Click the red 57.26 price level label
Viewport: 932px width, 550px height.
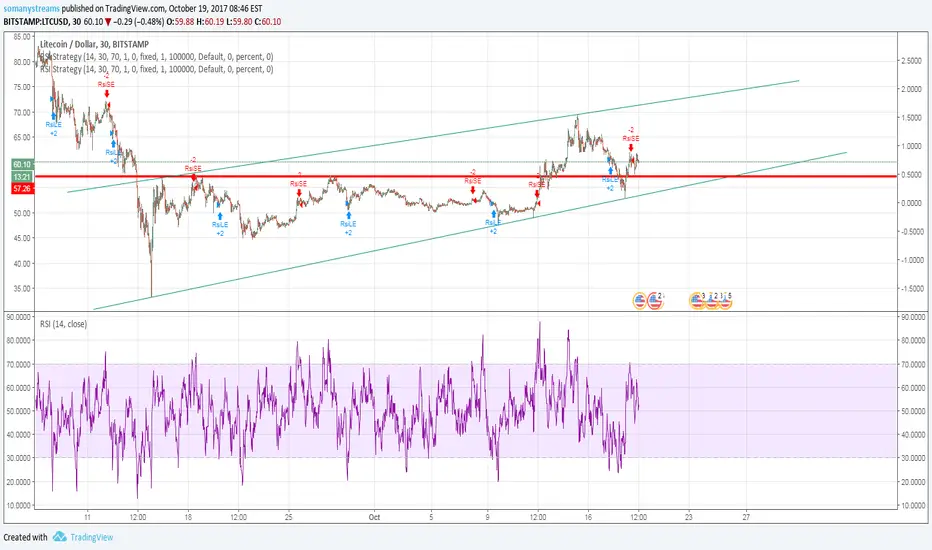(23, 188)
